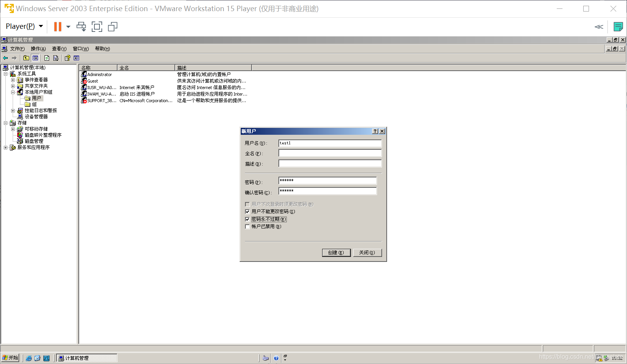Click the rightmost MMC toolbar pane icon
The width and height of the screenshot is (627, 364).
(76, 58)
